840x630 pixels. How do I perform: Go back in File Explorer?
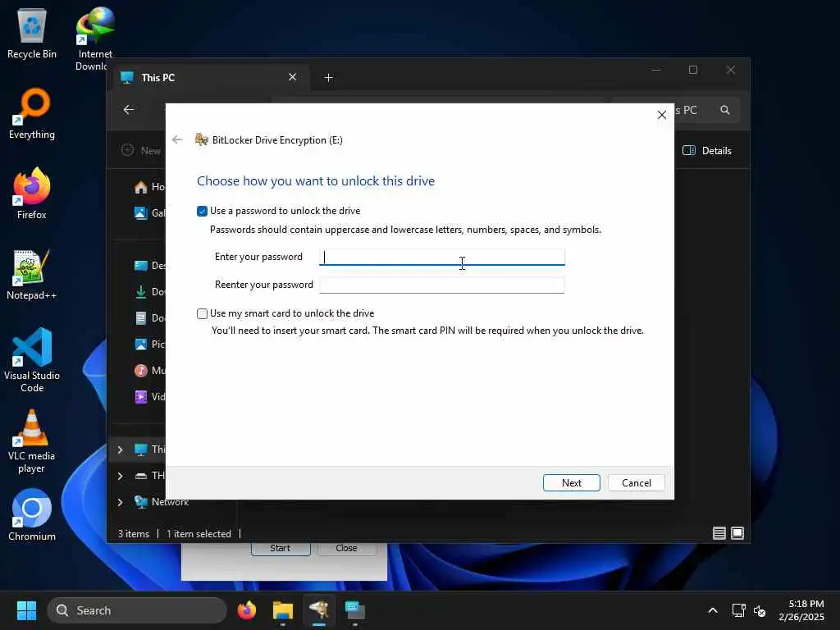[129, 110]
